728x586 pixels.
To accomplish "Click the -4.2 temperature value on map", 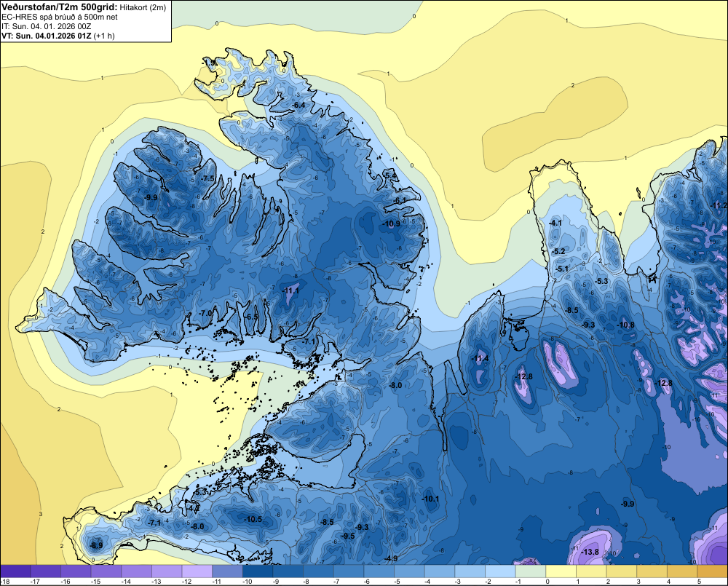I will (193, 508).
